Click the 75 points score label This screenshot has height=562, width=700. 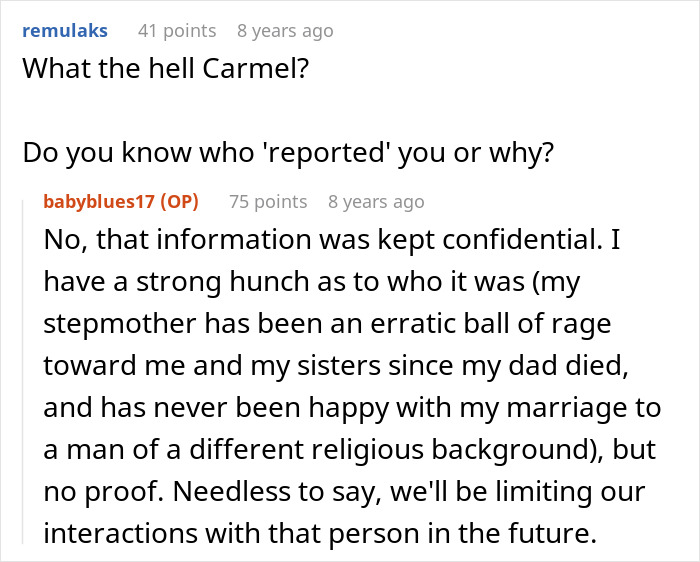268,202
